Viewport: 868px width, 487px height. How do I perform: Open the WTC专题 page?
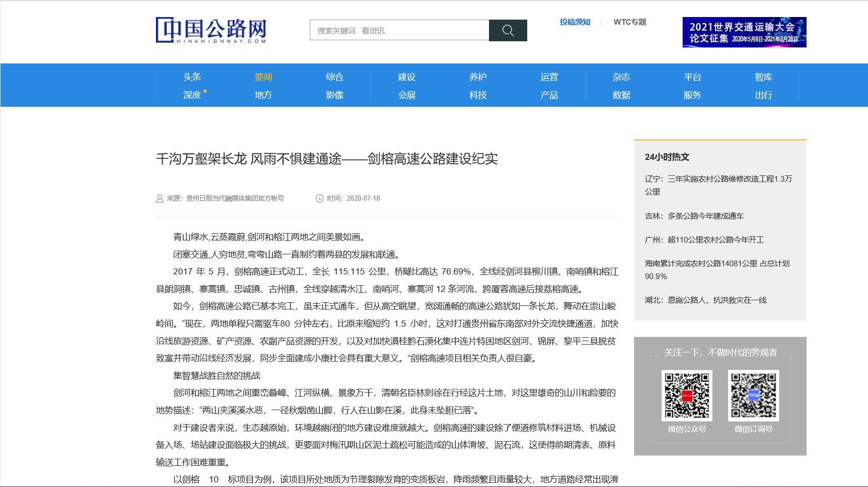(x=630, y=22)
